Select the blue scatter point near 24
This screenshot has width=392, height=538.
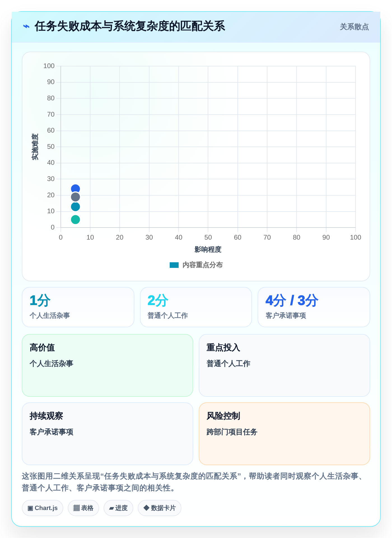coord(75,189)
